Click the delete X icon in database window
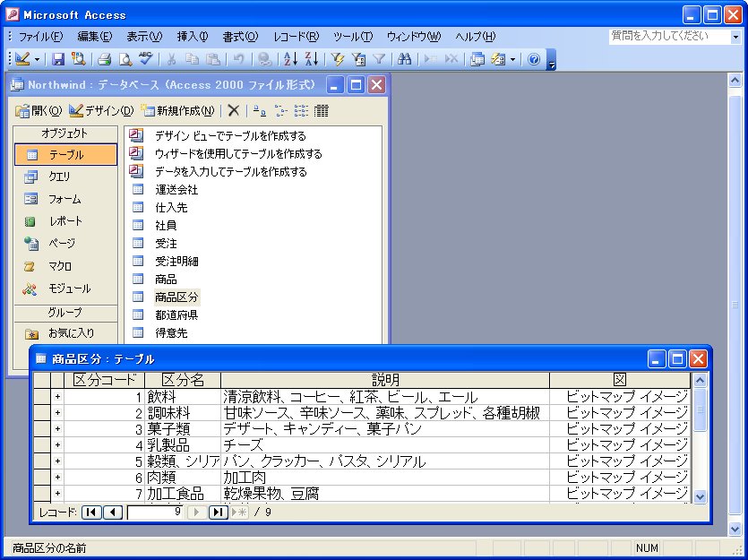 [233, 111]
